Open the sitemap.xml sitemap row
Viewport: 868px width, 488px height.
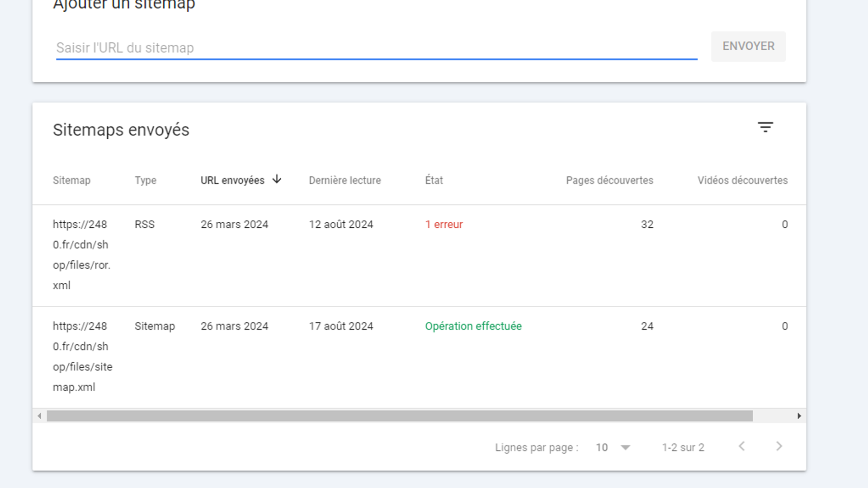[x=82, y=357]
